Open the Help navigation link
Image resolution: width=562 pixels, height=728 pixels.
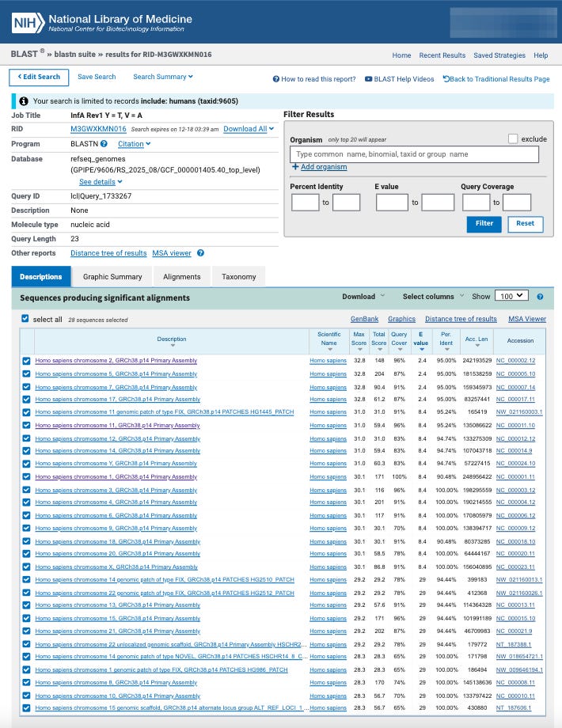(x=541, y=55)
